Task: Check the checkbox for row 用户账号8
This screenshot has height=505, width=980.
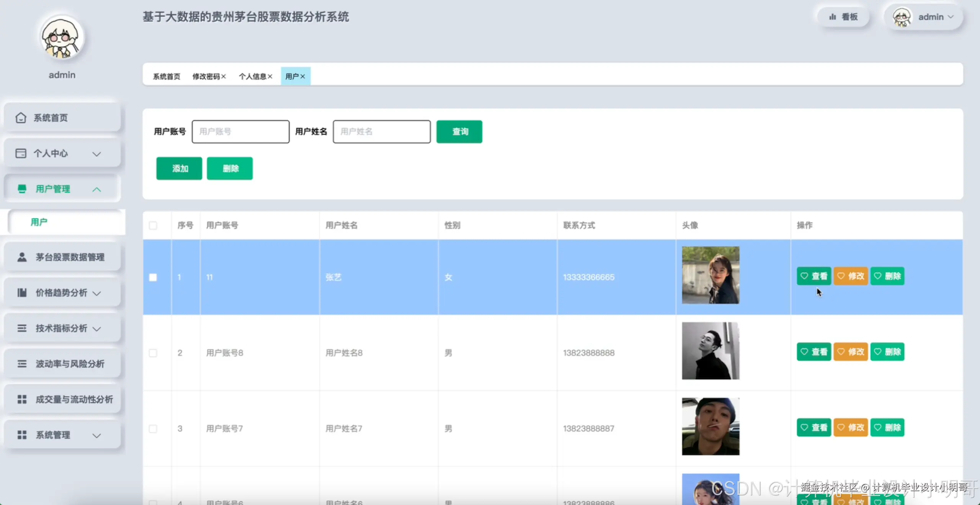Action: 153,353
